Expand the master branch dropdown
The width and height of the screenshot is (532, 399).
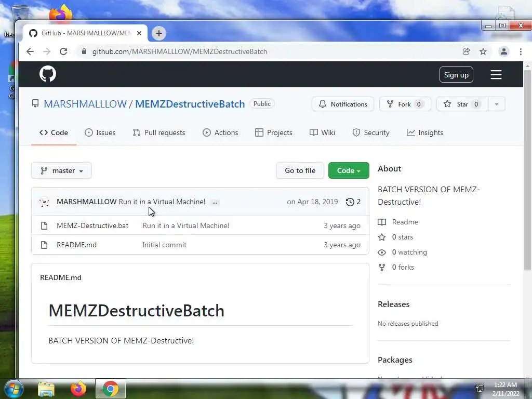[x=61, y=170]
